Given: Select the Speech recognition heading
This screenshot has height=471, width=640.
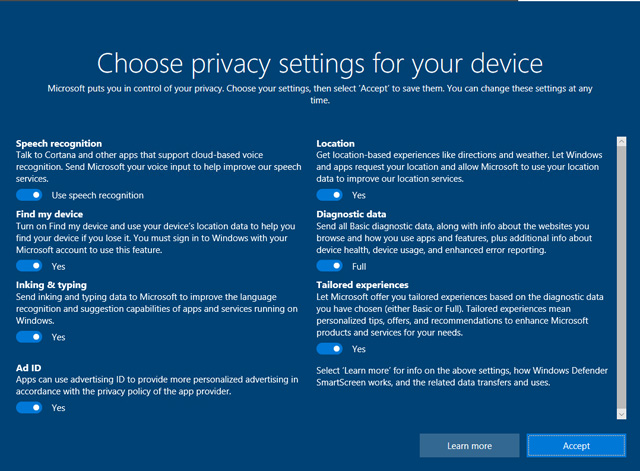Looking at the screenshot, I should [59, 144].
